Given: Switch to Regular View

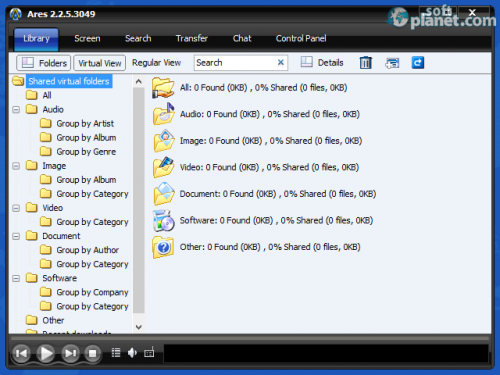Looking at the screenshot, I should coord(156,63).
